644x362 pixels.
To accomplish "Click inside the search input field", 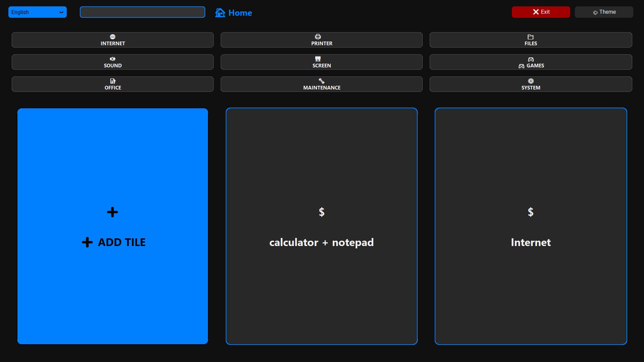I will pyautogui.click(x=142, y=12).
